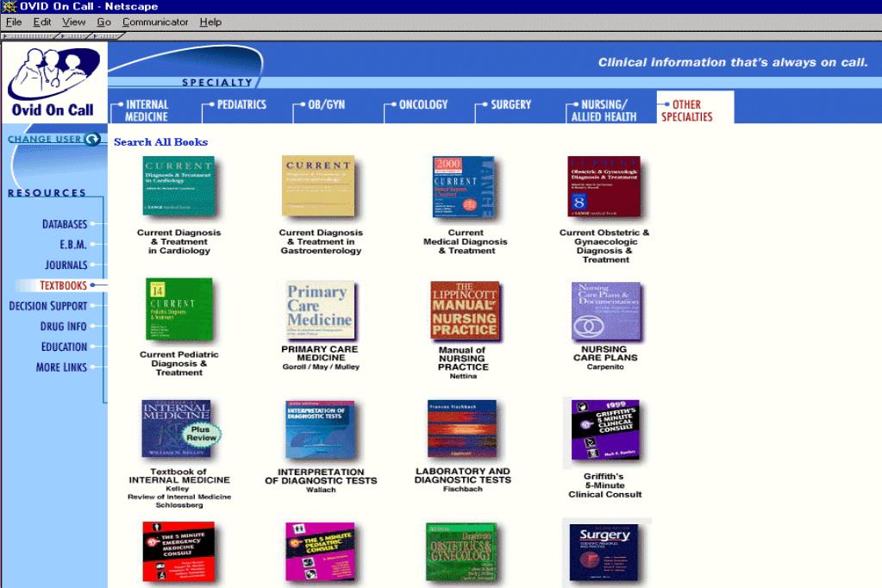Open Current Obstetric & Gynaecologic Diagnosis cover
882x588 pixels.
tap(604, 186)
